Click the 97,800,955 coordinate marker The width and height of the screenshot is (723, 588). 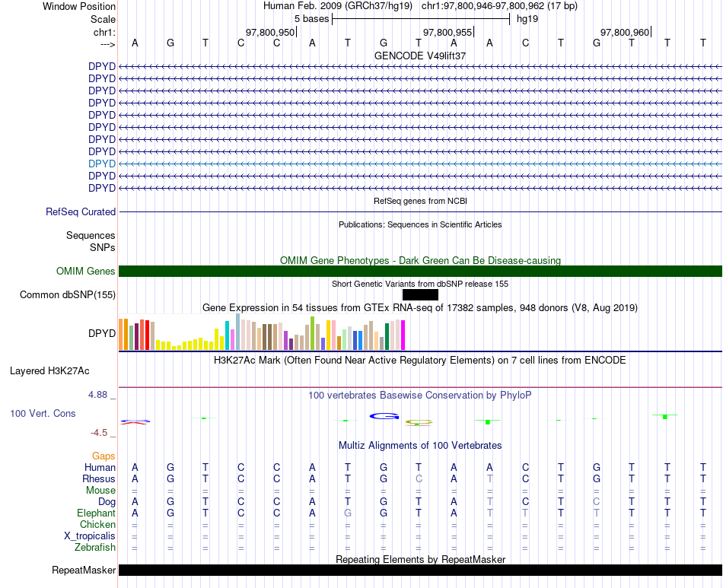[x=447, y=32]
